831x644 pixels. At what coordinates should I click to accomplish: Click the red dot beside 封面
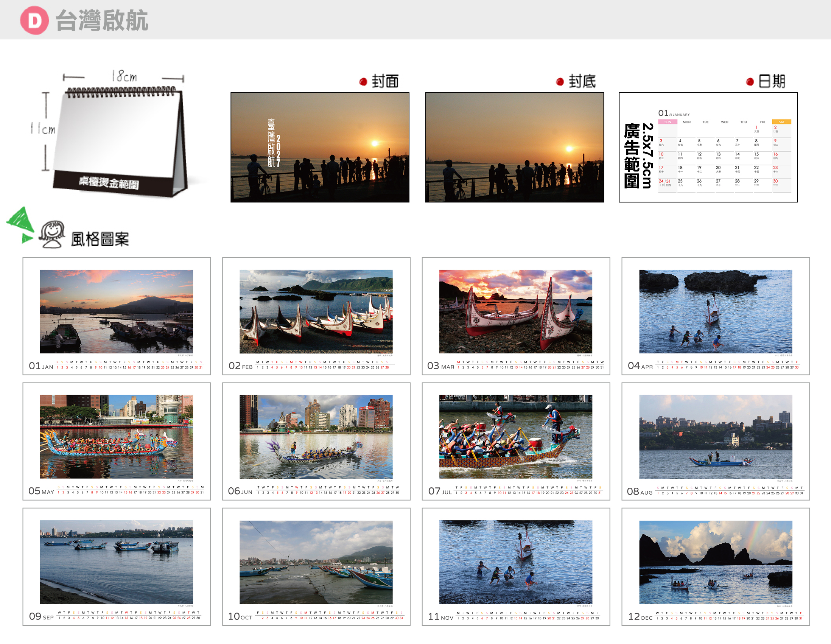[363, 82]
